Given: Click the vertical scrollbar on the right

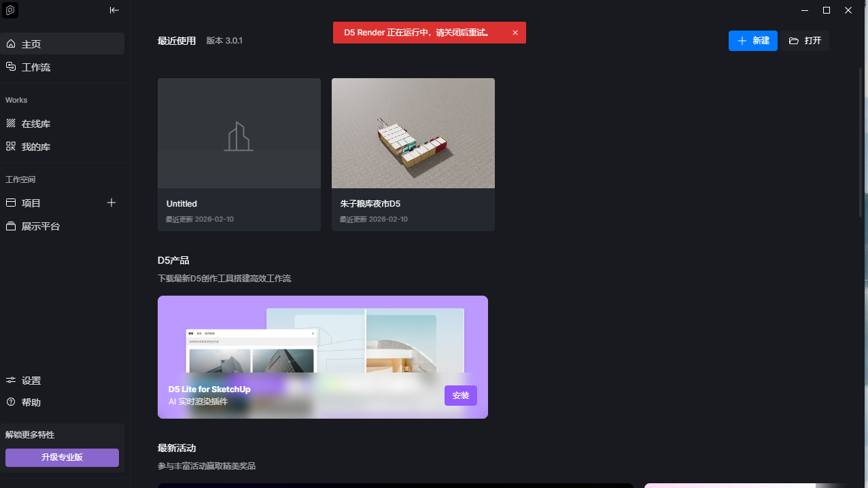Looking at the screenshot, I should coord(861,136).
